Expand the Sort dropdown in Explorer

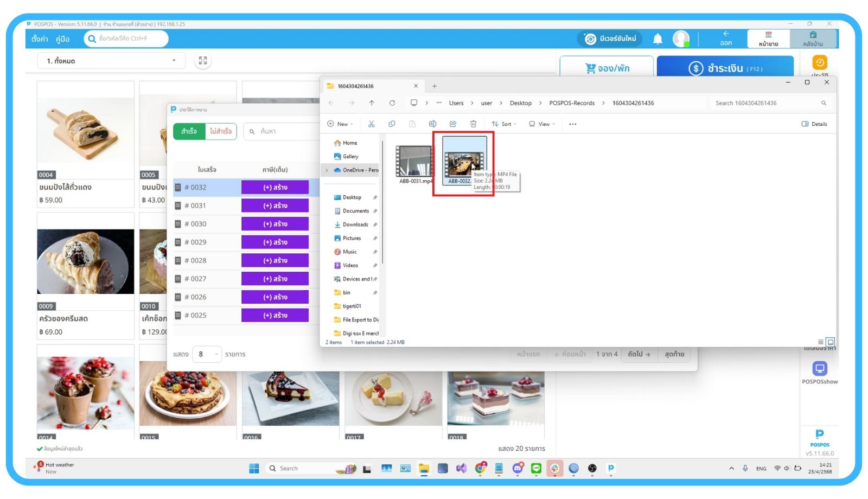click(x=504, y=124)
